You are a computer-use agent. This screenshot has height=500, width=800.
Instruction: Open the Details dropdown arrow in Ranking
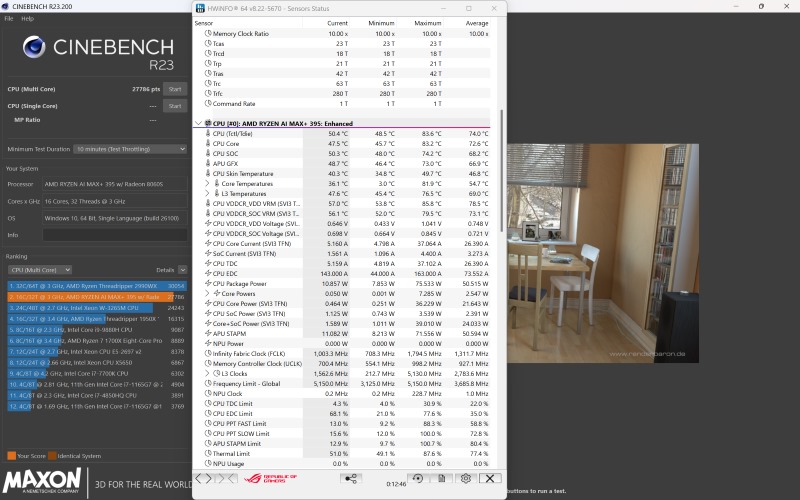tap(183, 269)
